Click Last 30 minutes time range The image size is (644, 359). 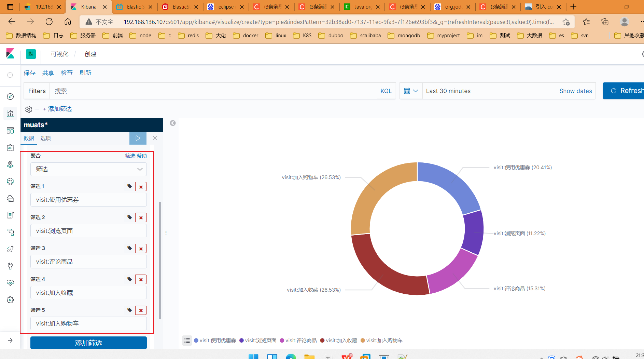coord(448,91)
